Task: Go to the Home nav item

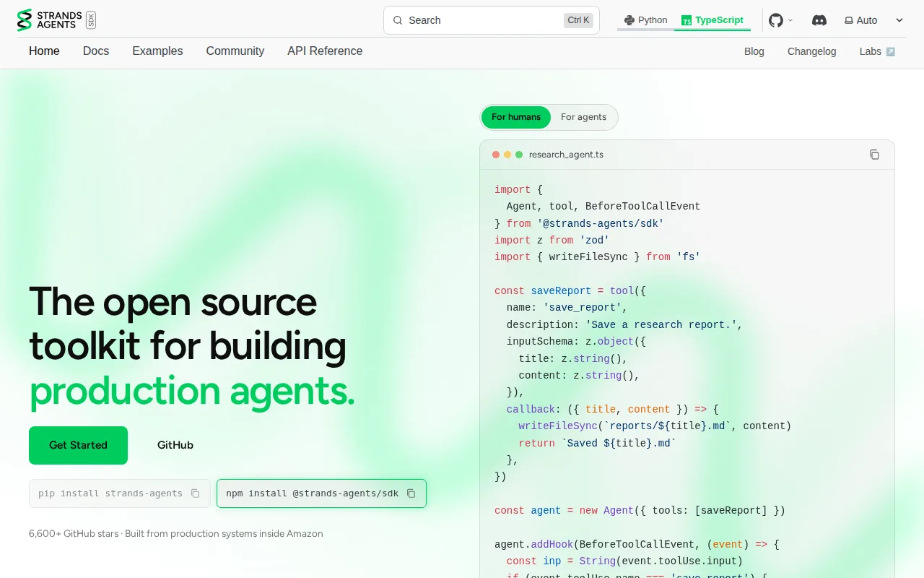Action: (44, 51)
